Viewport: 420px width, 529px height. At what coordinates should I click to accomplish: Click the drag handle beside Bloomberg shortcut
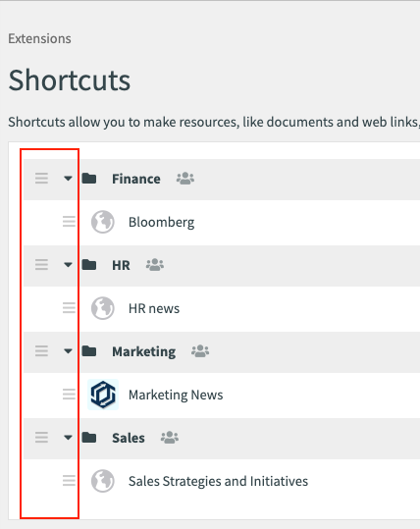tap(69, 222)
